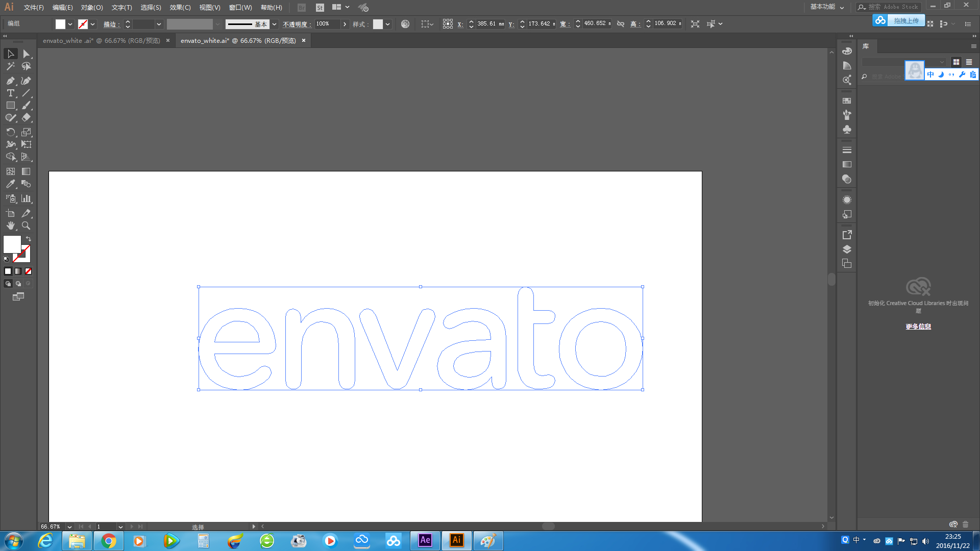980x551 pixels.
Task: Set paint mode to solid Color
Action: pyautogui.click(x=8, y=271)
